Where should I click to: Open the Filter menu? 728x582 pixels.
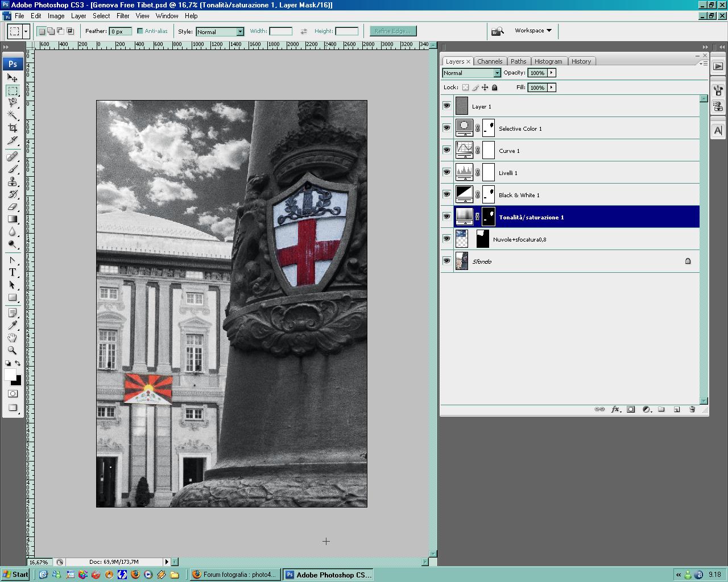tap(123, 16)
